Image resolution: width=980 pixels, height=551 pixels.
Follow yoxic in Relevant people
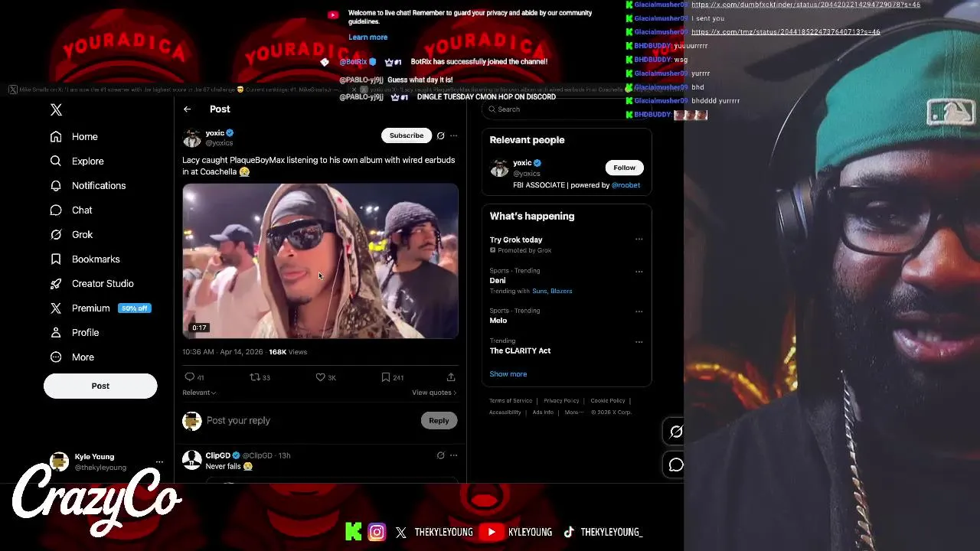[624, 168]
